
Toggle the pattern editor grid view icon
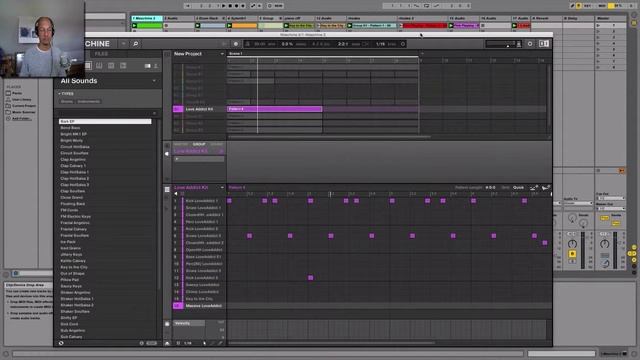[x=167, y=189]
